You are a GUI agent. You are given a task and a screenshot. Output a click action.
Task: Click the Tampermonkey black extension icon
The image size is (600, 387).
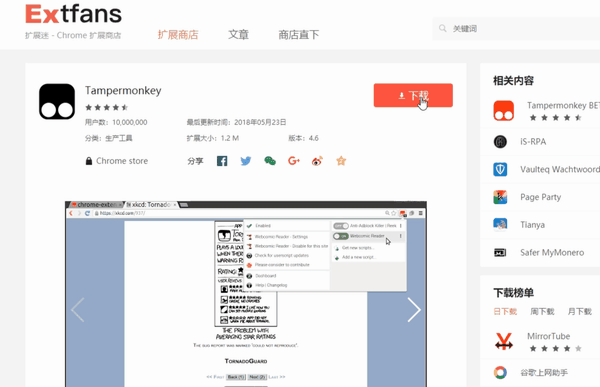pos(57,101)
